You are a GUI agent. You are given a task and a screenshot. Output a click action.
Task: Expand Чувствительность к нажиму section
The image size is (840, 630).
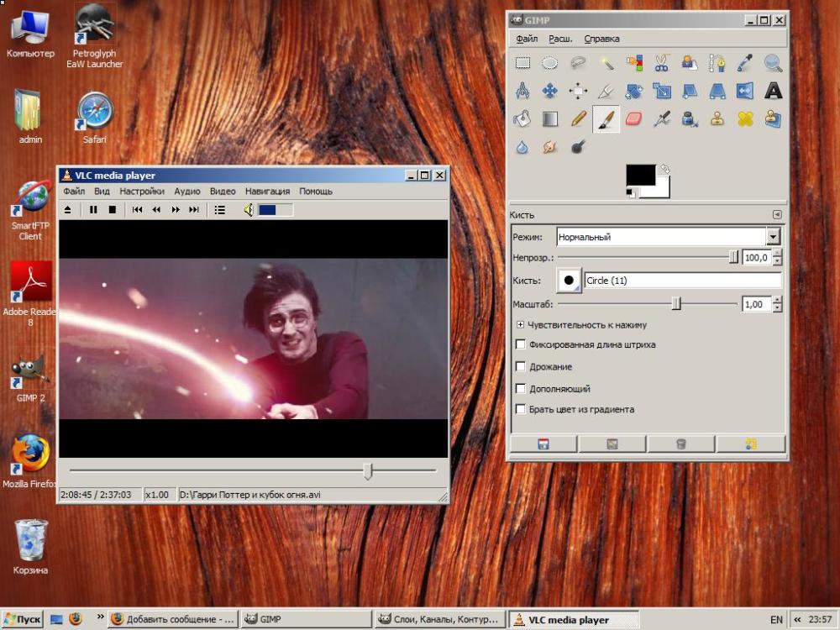pos(520,324)
